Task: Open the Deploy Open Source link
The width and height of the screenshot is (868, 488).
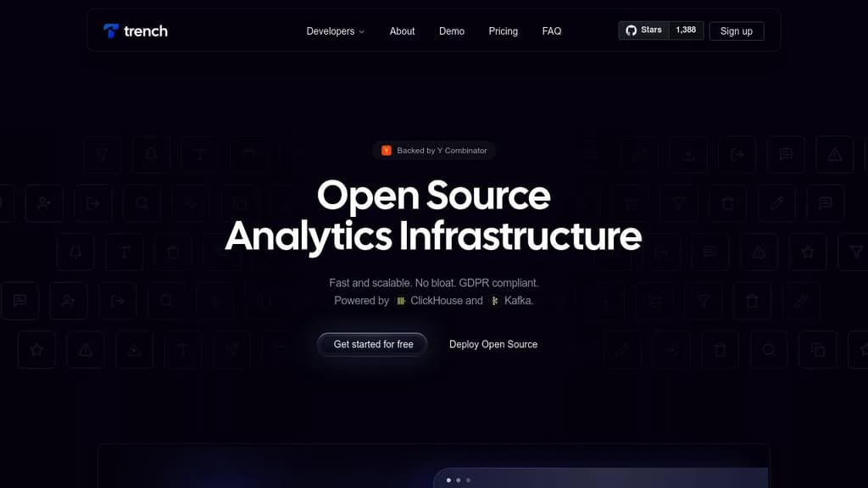Action: coord(493,344)
